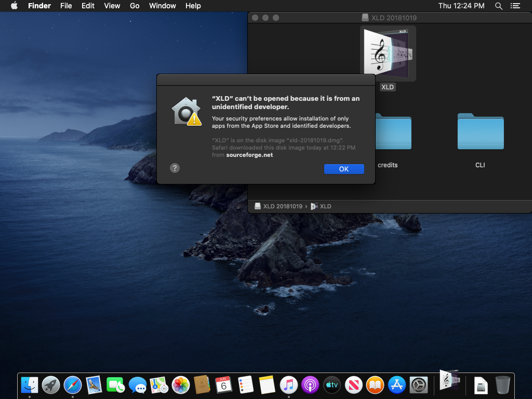This screenshot has width=532, height=399.
Task: Open help for the security warning
Action: (175, 168)
